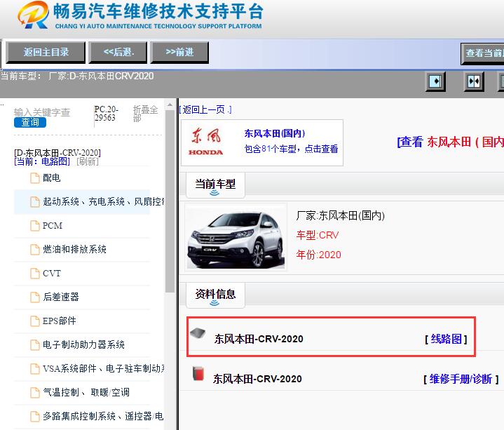Screen dimensions: 504x430
Task: Click gray chip icon beside 线路图 row
Action: tap(198, 333)
